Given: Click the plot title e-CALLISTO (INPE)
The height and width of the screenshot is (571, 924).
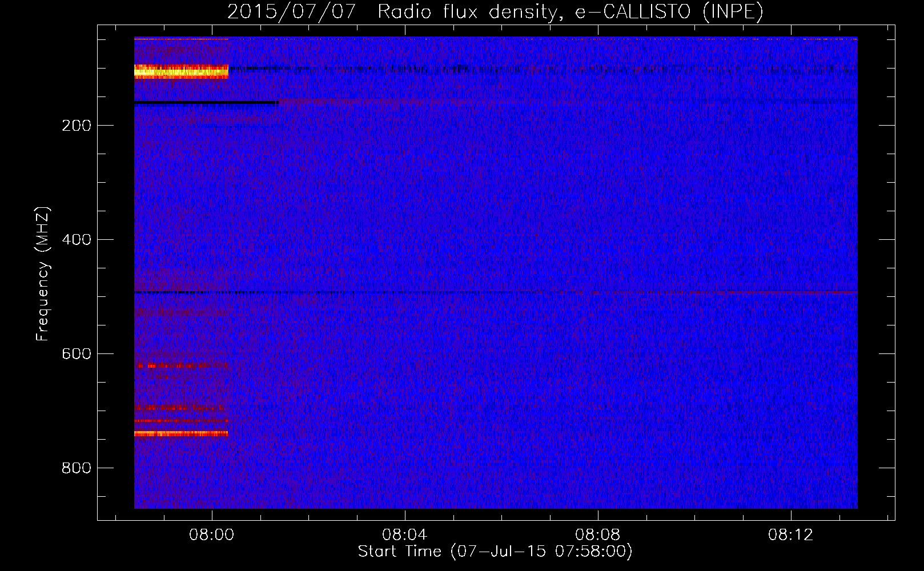Looking at the screenshot, I should click(x=669, y=11).
